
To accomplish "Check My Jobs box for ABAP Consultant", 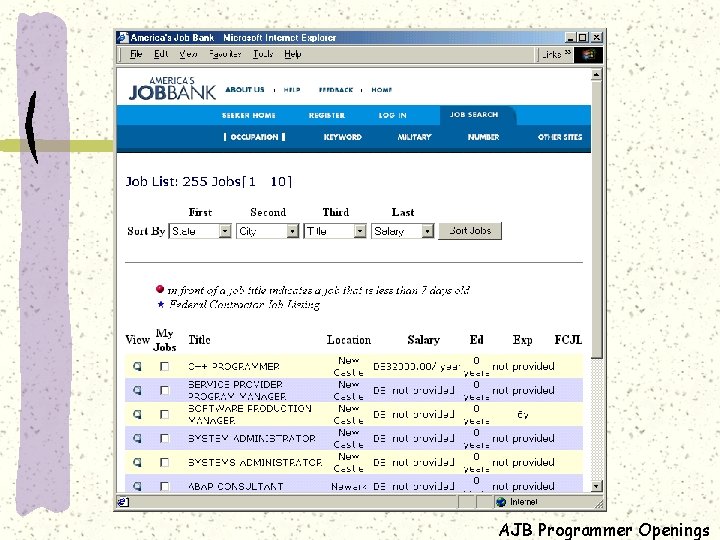I will (164, 486).
